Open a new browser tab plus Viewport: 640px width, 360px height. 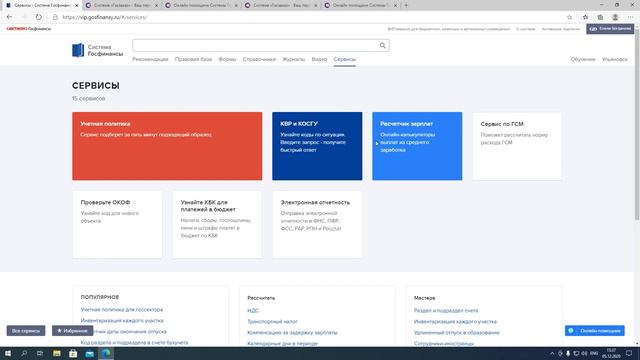tap(406, 5)
